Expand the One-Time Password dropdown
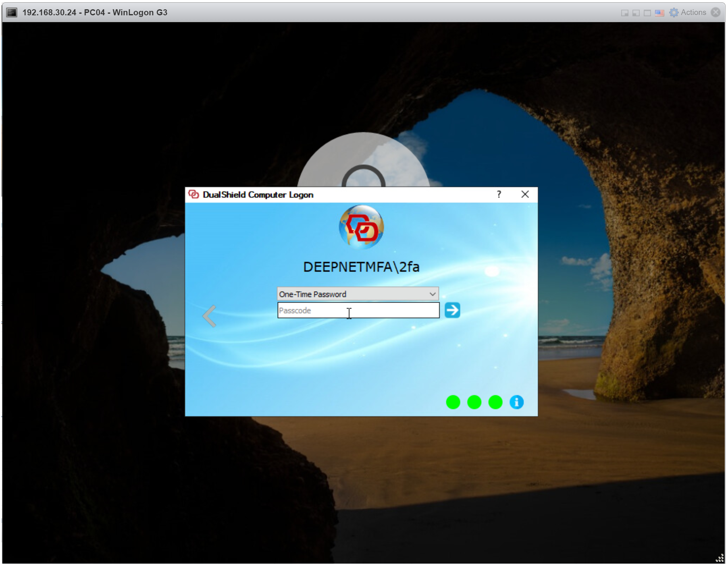This screenshot has height=566, width=728. click(432, 294)
